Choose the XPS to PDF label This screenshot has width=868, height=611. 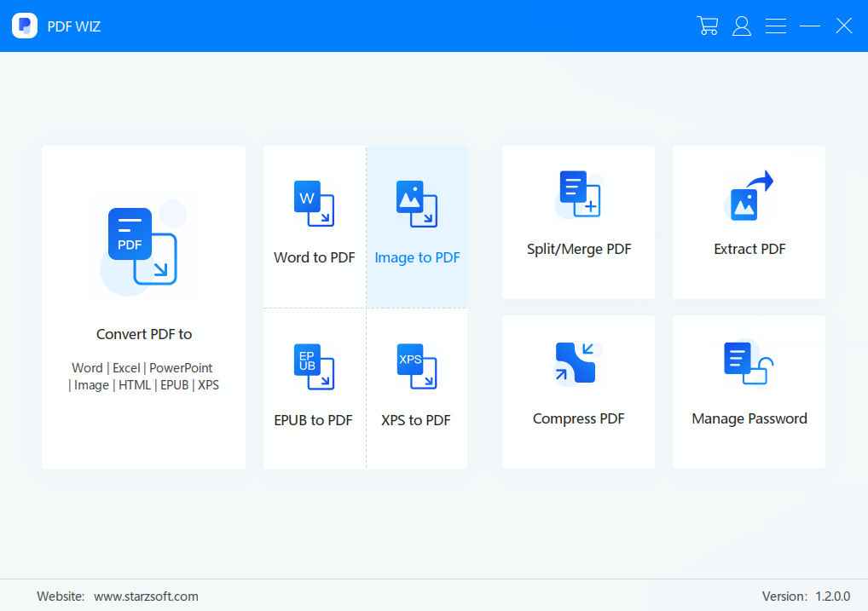(416, 420)
